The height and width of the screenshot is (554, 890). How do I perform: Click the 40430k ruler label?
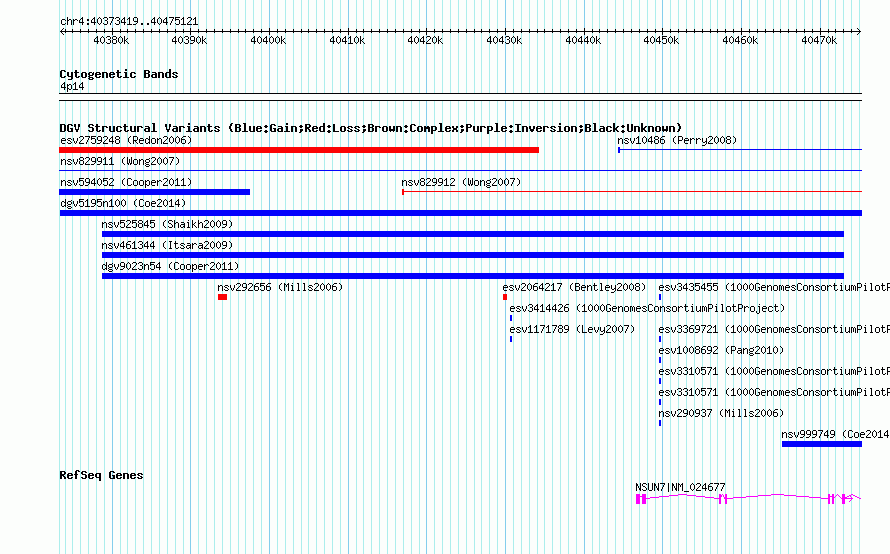pos(504,40)
